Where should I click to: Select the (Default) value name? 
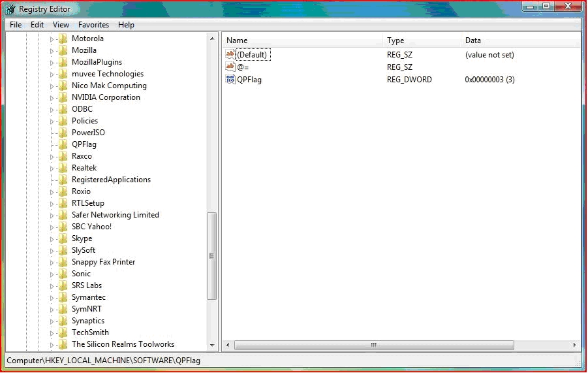click(x=252, y=55)
